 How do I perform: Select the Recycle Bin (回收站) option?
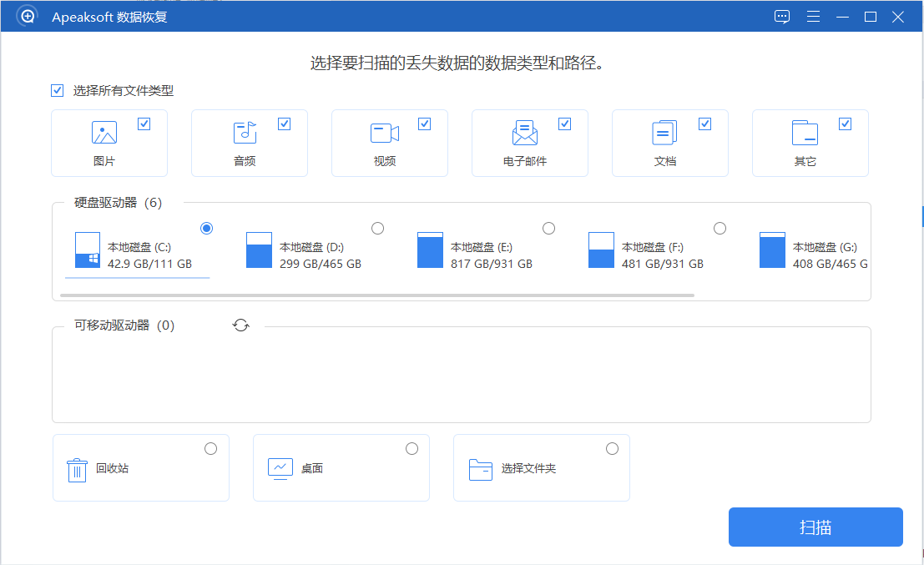(x=210, y=449)
